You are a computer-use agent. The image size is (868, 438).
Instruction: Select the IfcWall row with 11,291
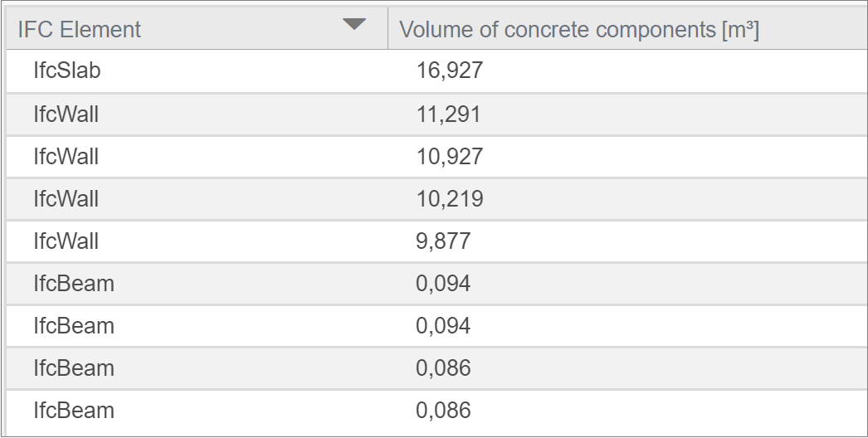[x=437, y=114]
